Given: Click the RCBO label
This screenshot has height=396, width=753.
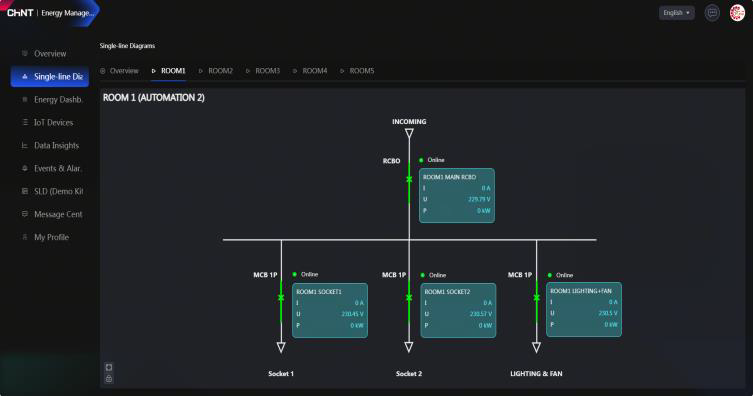Looking at the screenshot, I should pyautogui.click(x=391, y=161).
